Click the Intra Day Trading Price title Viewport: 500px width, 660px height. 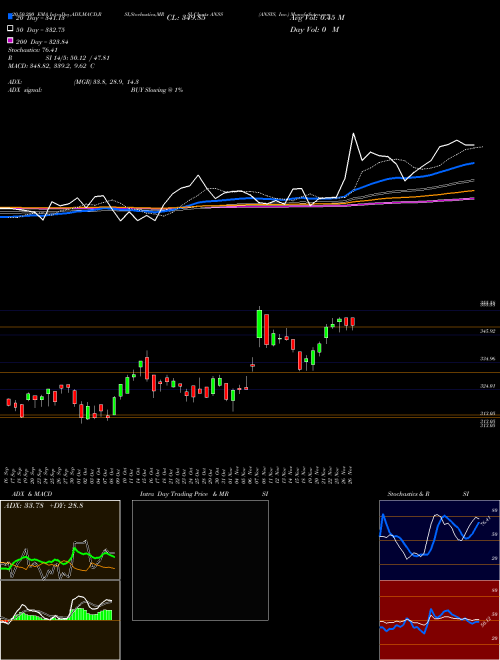click(184, 494)
